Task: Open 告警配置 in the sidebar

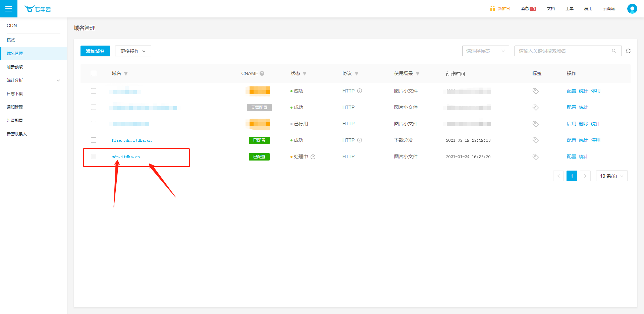Action: tap(34, 121)
